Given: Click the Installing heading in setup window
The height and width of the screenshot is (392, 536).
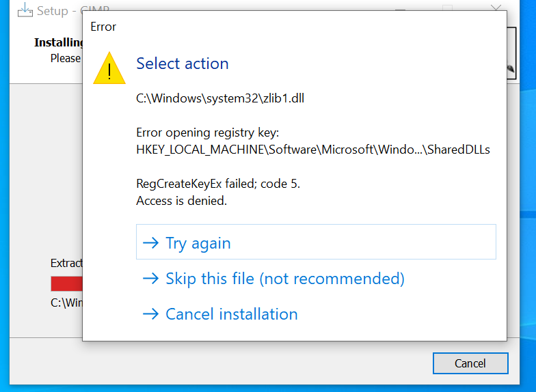Looking at the screenshot, I should pyautogui.click(x=59, y=42).
